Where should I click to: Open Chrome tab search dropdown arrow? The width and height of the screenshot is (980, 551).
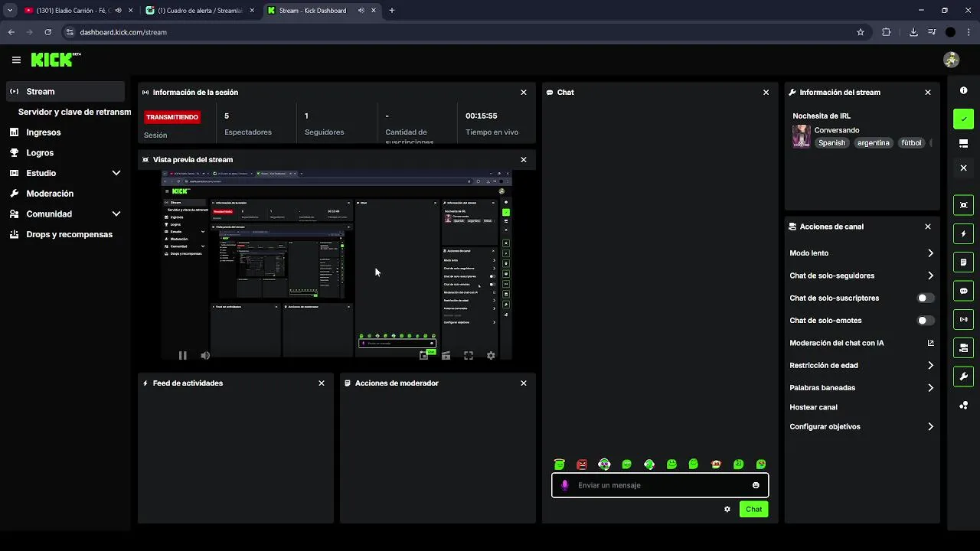click(10, 11)
